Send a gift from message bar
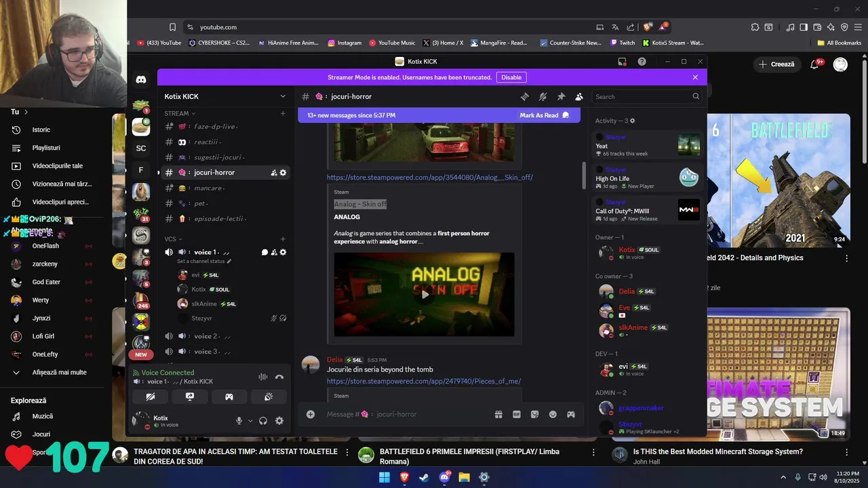The image size is (868, 488). click(498, 414)
